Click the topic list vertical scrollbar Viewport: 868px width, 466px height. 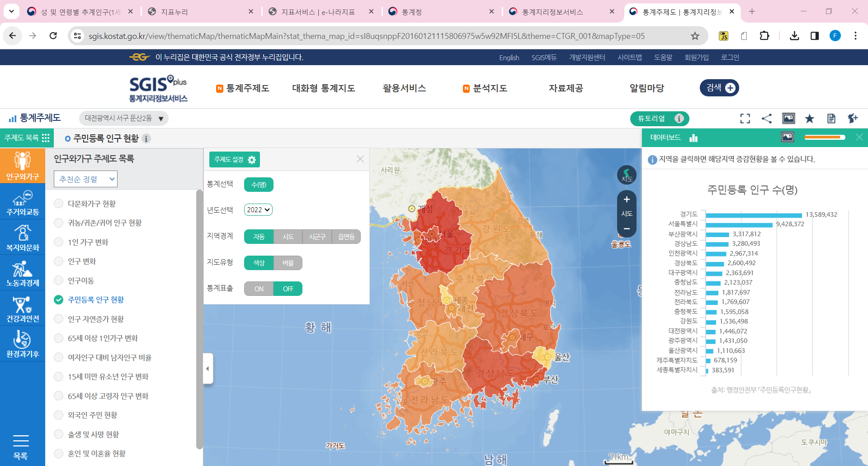click(x=199, y=319)
